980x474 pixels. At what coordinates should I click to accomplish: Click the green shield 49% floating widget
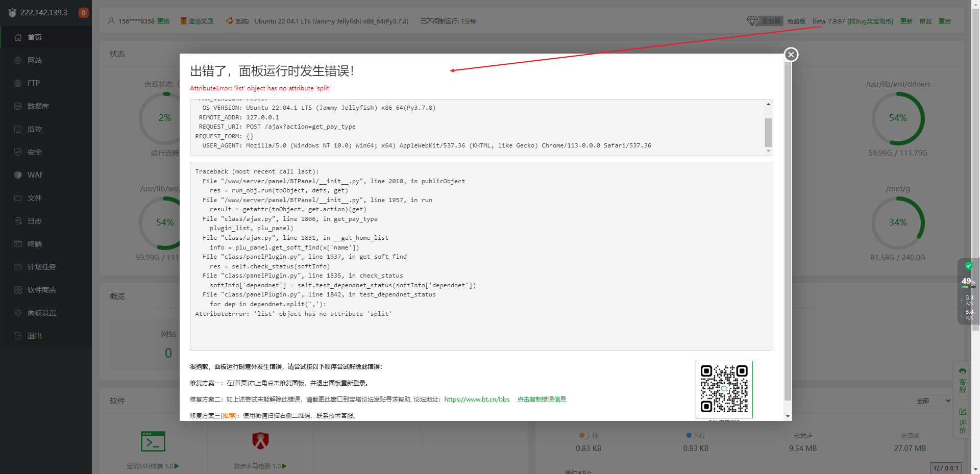point(968,291)
